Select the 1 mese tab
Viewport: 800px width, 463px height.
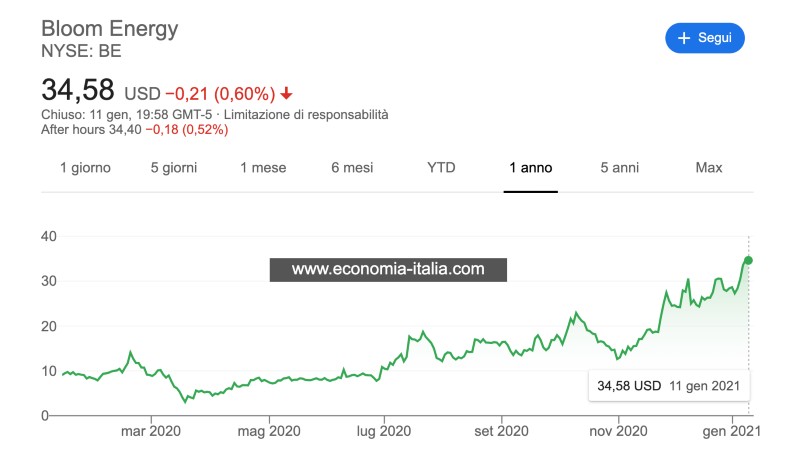tap(263, 167)
